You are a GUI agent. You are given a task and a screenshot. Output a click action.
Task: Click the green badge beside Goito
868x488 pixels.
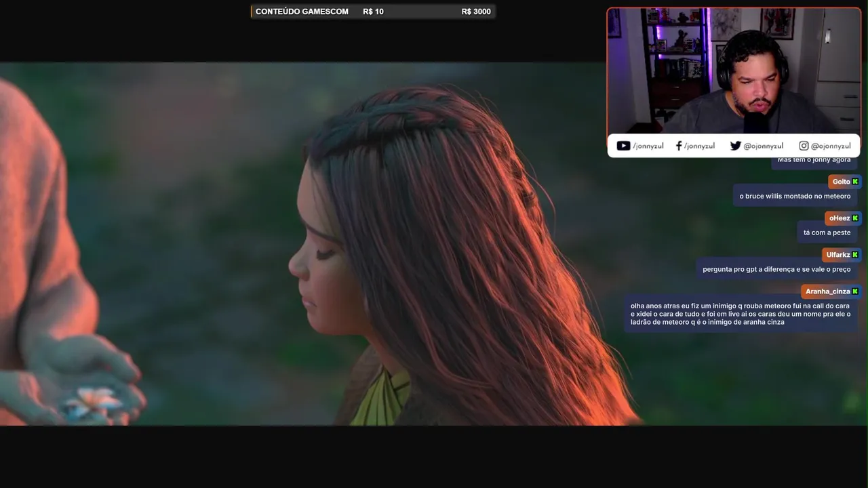(855, 182)
